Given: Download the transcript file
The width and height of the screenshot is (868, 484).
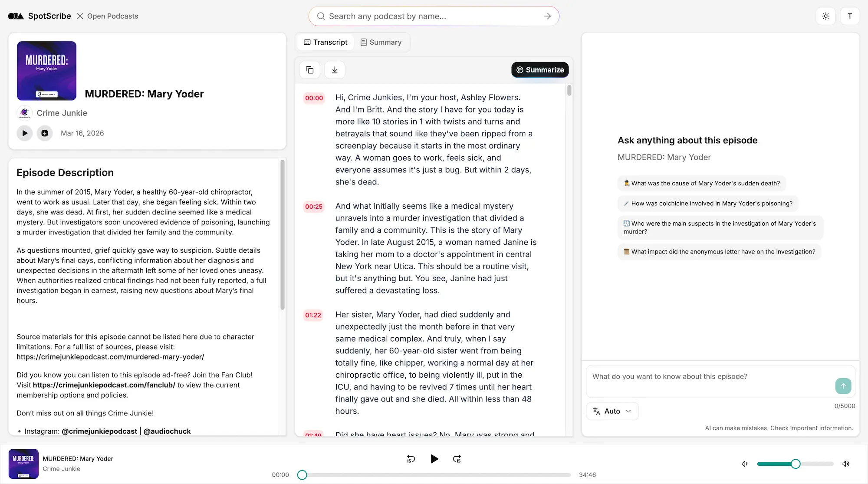Looking at the screenshot, I should (x=335, y=69).
